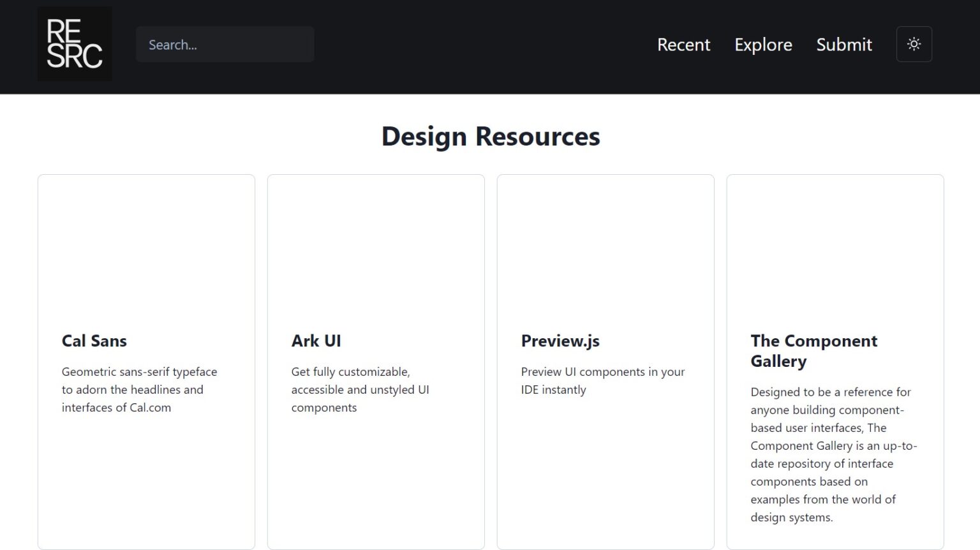Click the Cal Sans description text
The height and width of the screenshot is (550, 980).
point(139,389)
